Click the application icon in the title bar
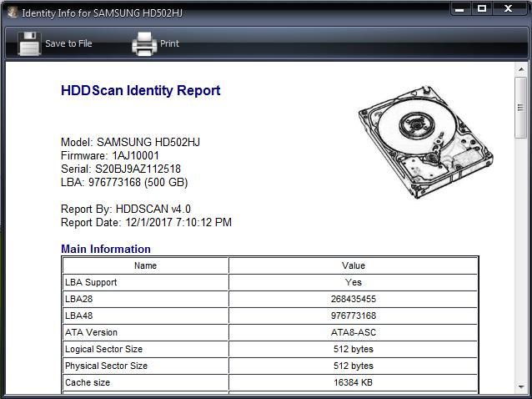 point(12,13)
